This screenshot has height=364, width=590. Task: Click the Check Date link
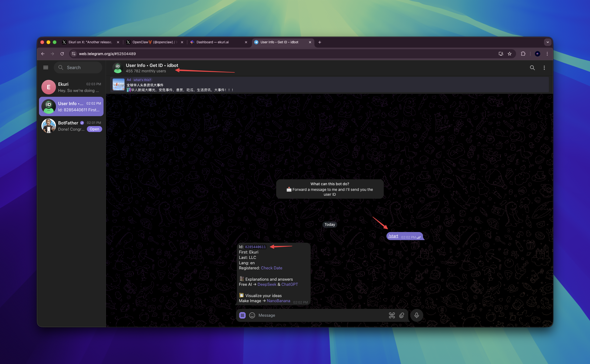coord(271,268)
